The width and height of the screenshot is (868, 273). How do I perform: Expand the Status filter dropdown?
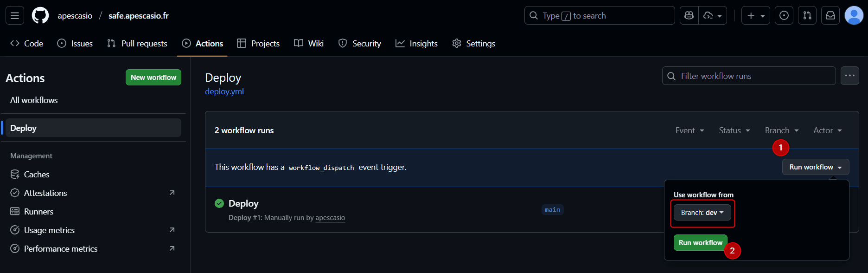(734, 130)
